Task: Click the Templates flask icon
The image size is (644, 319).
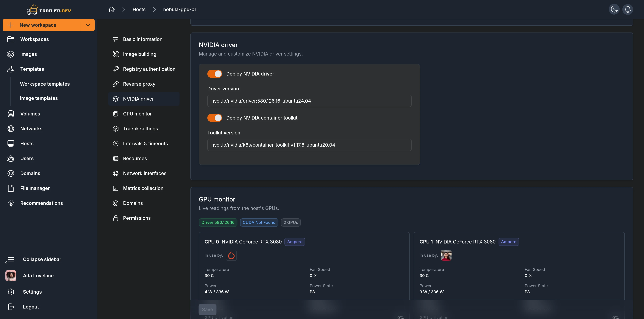Action: 11,69
